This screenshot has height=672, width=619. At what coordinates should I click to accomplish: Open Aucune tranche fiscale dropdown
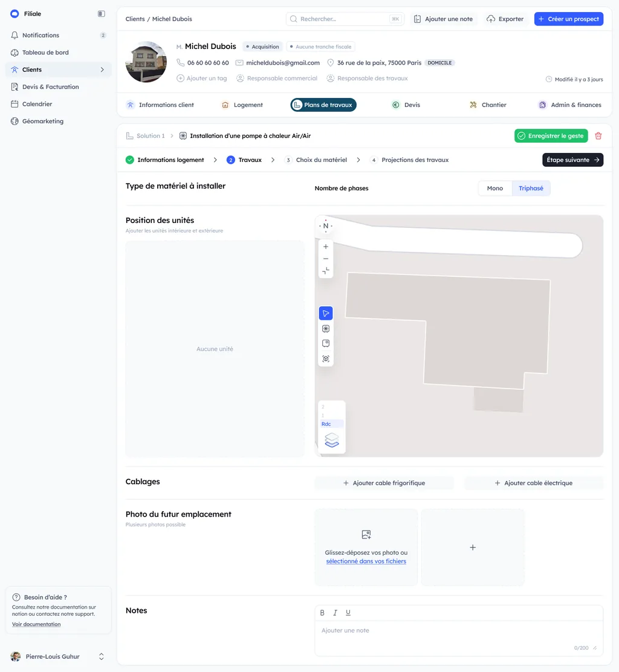coord(320,47)
